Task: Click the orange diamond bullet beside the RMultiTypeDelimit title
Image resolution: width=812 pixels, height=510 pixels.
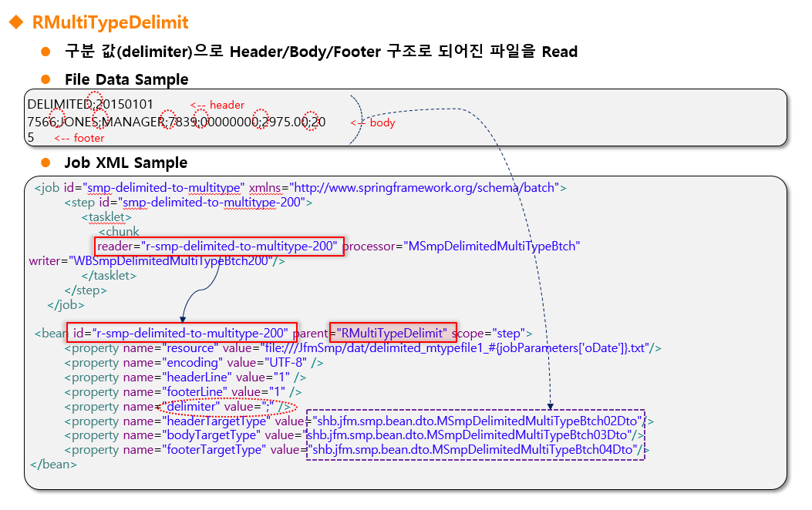Action: tap(15, 23)
